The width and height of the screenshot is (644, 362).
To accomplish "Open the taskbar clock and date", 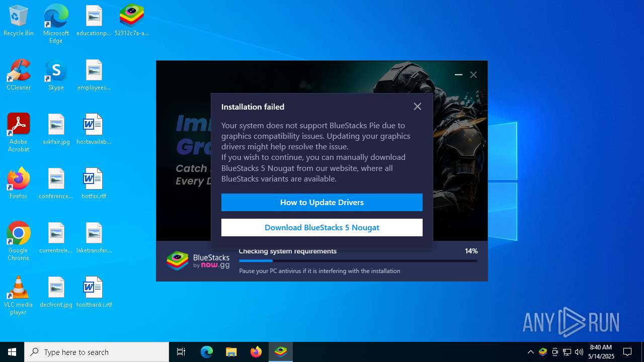I will coord(601,352).
